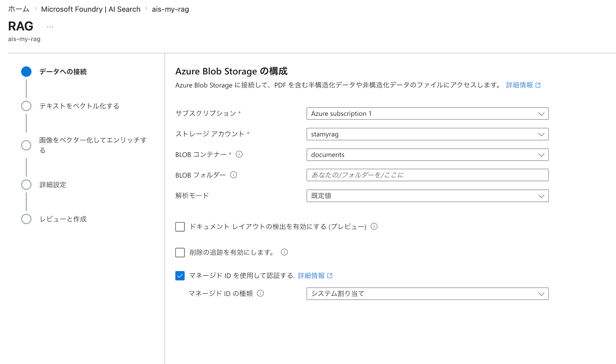Image resolution: width=616 pixels, height=364 pixels.
Task: Click the BLOB フォルダー input field
Action: click(428, 175)
